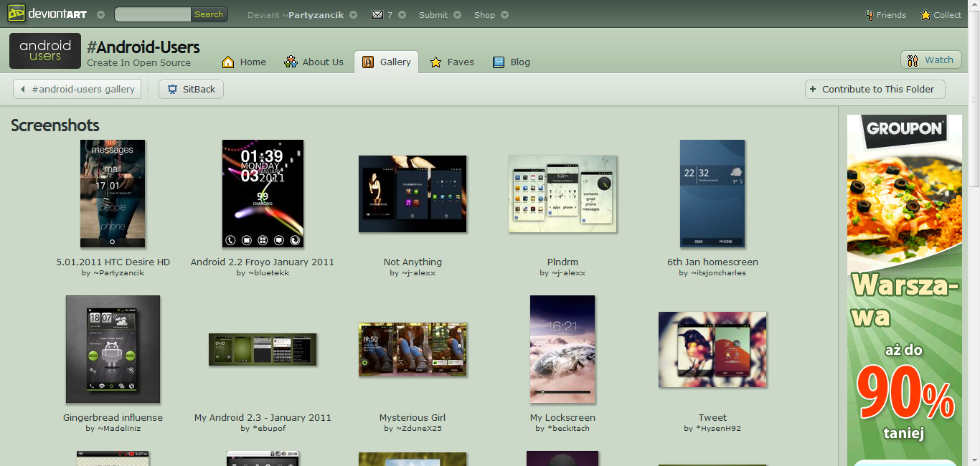Screen dimensions: 980x466
Task: Click the Friends icon in header
Action: click(x=870, y=14)
